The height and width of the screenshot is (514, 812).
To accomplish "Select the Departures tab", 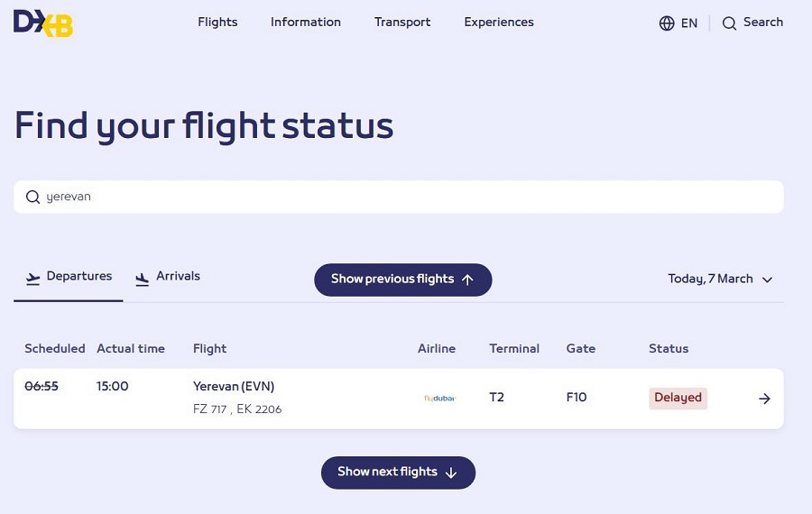I will click(78, 276).
